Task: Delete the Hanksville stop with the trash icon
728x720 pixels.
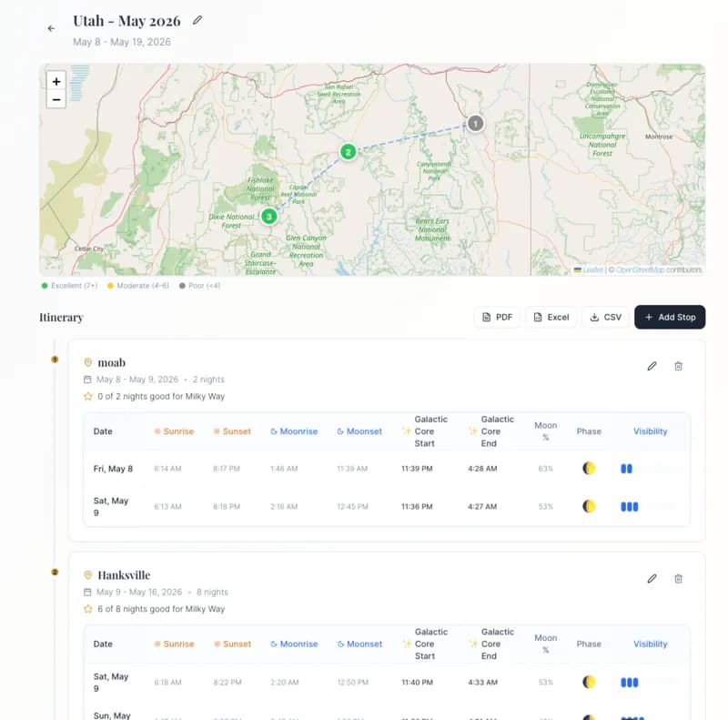Action: pyautogui.click(x=678, y=578)
